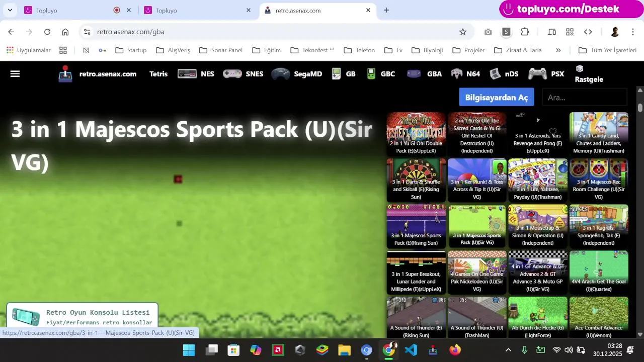644x362 pixels.
Task: Launch Visual Studio Code from taskbar
Action: click(411, 350)
